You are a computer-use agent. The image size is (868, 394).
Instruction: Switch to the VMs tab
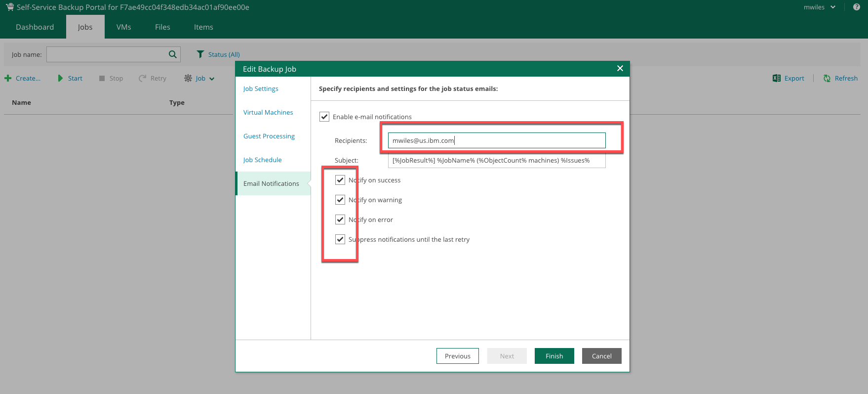coord(124,27)
